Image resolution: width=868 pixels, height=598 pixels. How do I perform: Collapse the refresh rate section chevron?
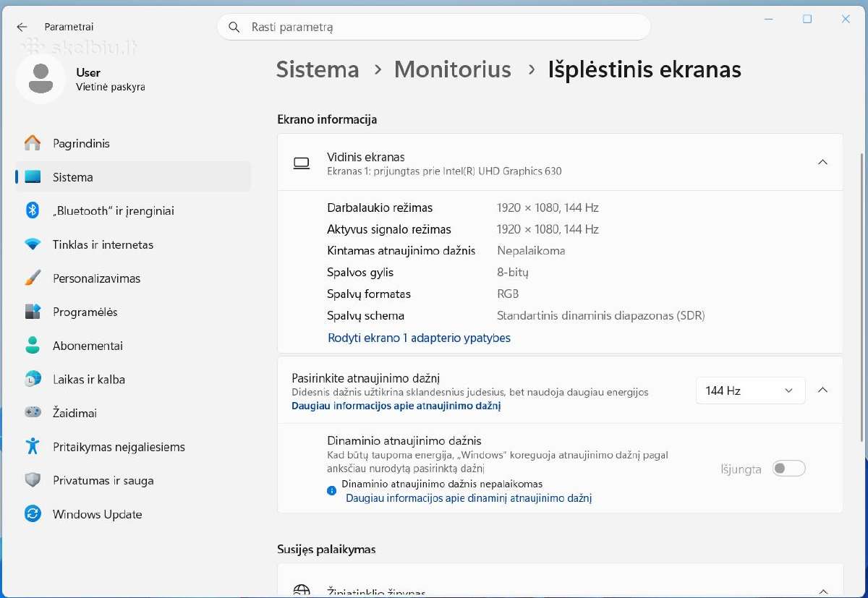[822, 390]
